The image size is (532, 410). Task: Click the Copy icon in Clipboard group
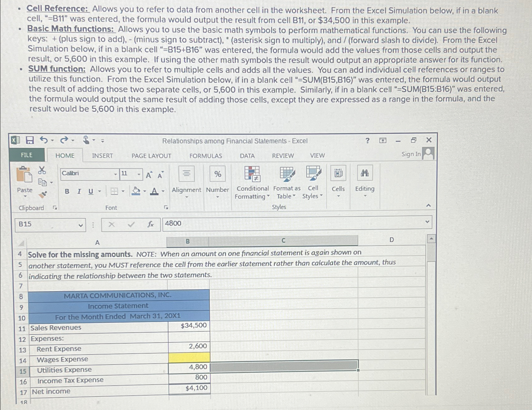point(42,182)
